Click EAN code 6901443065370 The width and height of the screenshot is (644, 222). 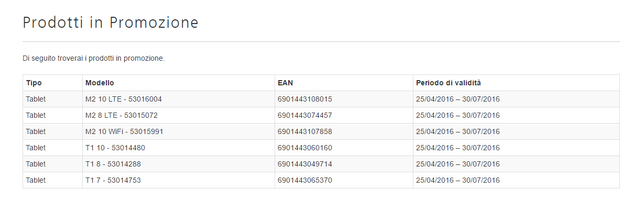305,180
